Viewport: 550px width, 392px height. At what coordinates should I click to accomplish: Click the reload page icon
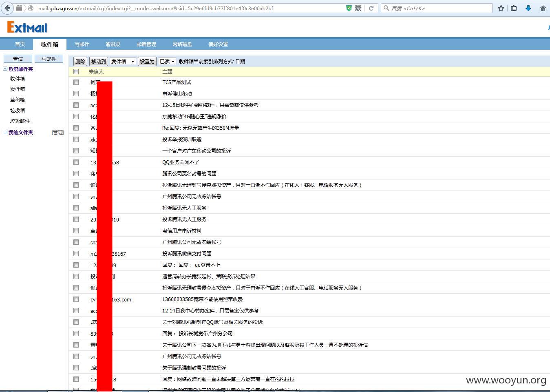pos(371,8)
